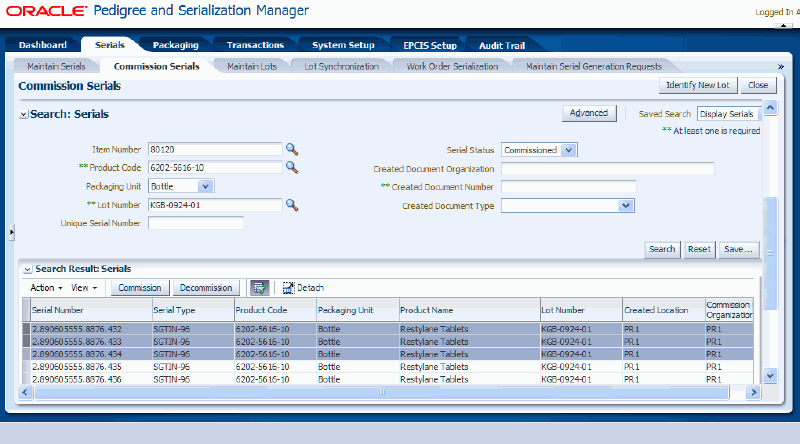Open the EPCIS Setup tab

click(430, 45)
